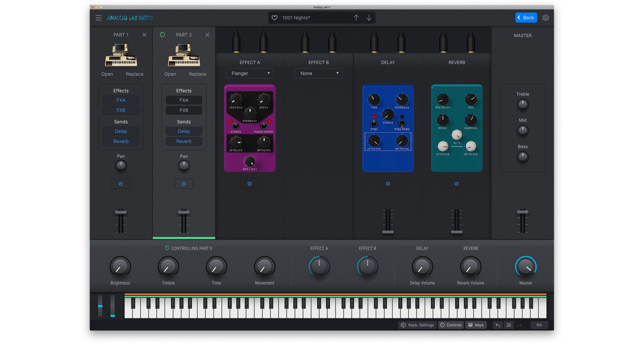The height and width of the screenshot is (343, 644).
Task: Toggle Delay send on Part 1
Action: point(121,131)
